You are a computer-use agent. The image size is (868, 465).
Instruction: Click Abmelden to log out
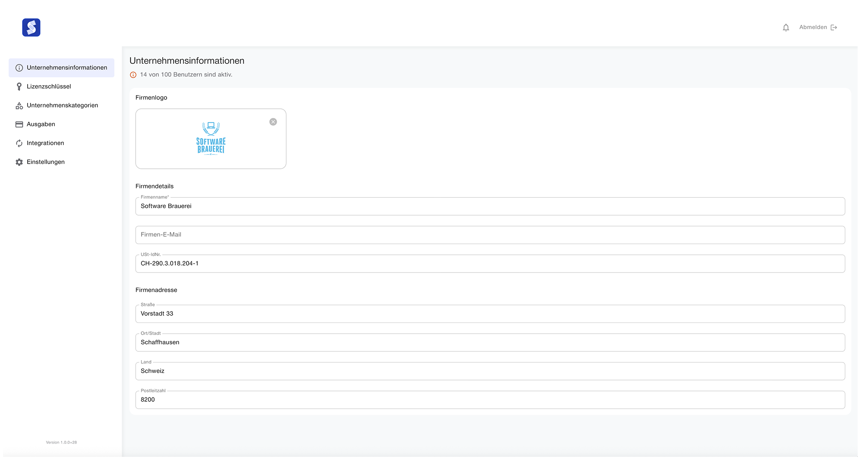coord(813,28)
